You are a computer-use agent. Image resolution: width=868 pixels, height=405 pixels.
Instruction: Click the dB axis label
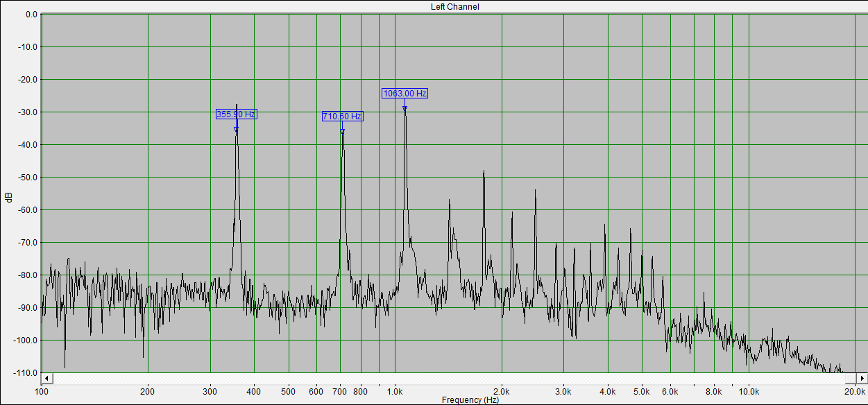click(x=9, y=196)
